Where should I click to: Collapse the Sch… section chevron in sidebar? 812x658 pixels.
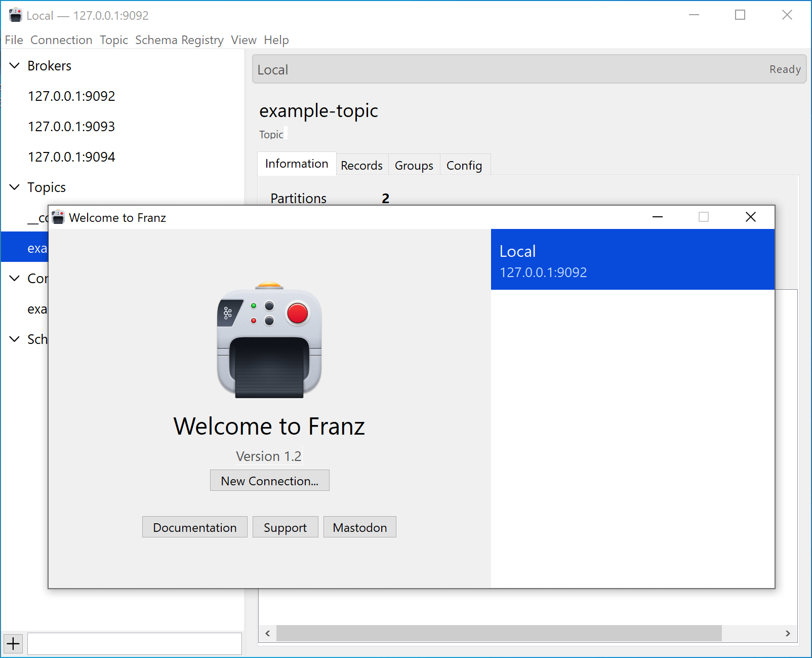coord(15,339)
